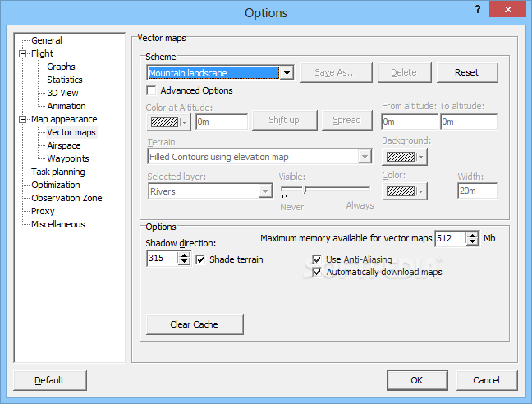Image resolution: width=532 pixels, height=404 pixels.
Task: Close the Options dialog window
Action: pos(507,9)
